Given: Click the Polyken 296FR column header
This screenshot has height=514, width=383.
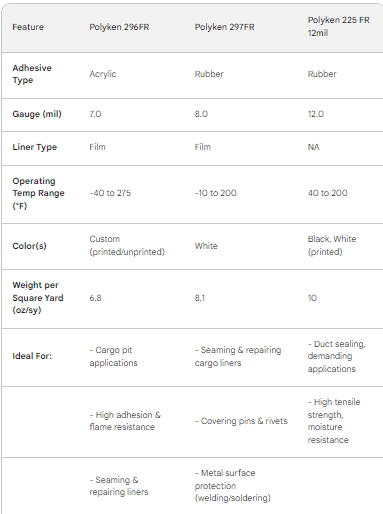Looking at the screenshot, I should (119, 27).
